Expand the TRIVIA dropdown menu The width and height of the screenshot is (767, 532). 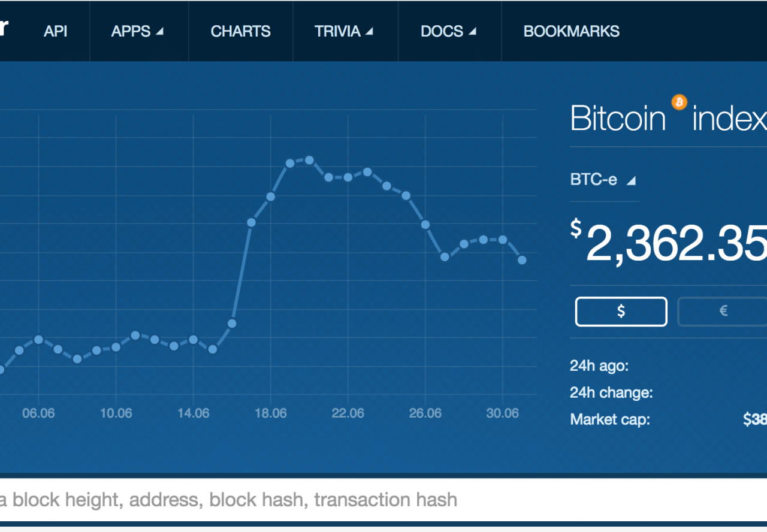pos(344,31)
